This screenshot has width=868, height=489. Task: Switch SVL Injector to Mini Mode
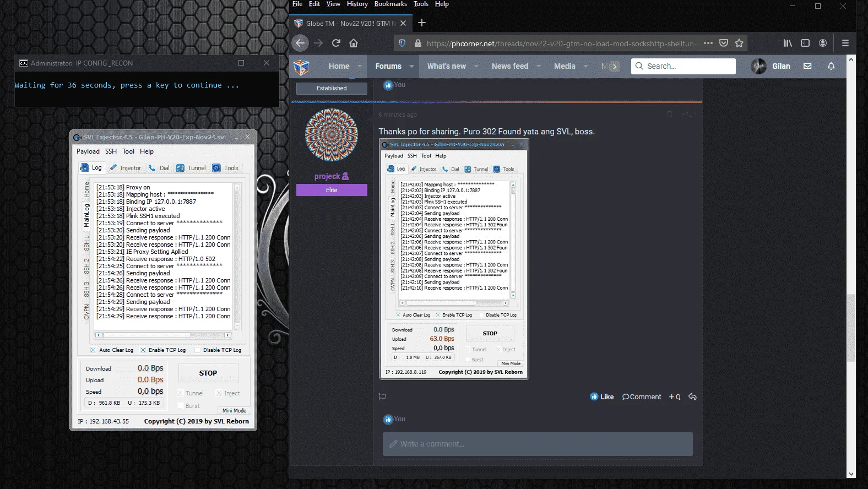[234, 410]
